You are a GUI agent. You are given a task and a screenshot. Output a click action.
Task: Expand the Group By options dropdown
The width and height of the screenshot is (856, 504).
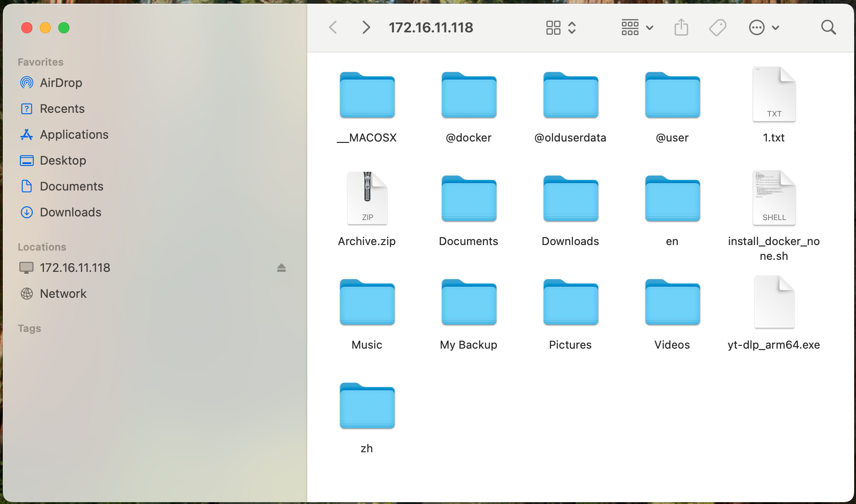tap(637, 28)
